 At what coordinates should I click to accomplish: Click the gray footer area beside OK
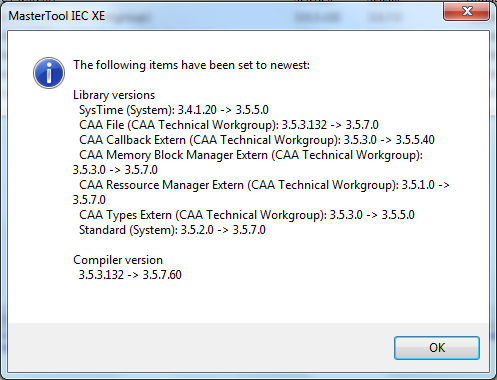pyautogui.click(x=200, y=347)
